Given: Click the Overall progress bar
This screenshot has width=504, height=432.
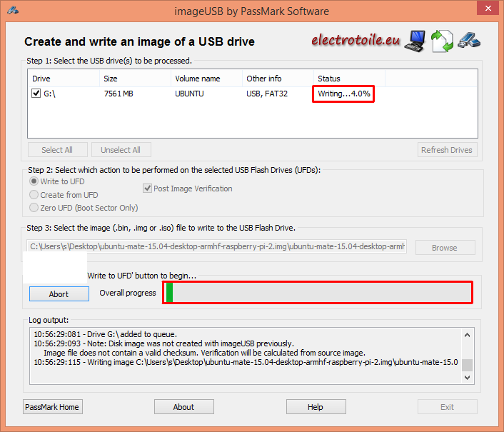Looking at the screenshot, I should [317, 293].
